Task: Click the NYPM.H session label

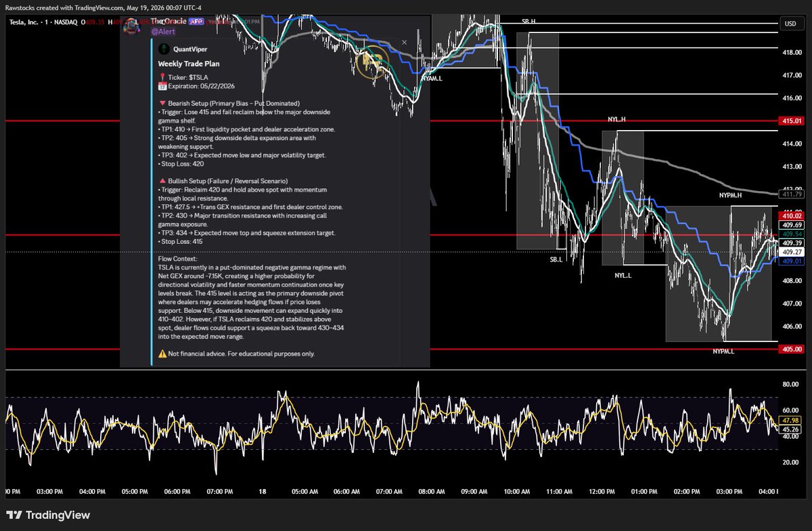Action: click(x=730, y=194)
